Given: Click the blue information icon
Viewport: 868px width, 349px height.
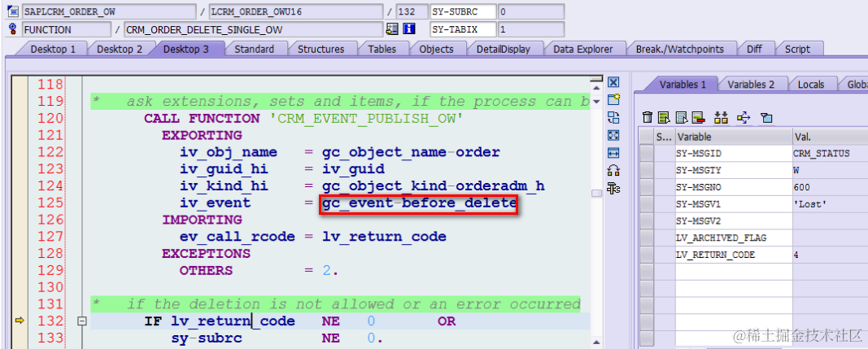Looking at the screenshot, I should [x=409, y=28].
